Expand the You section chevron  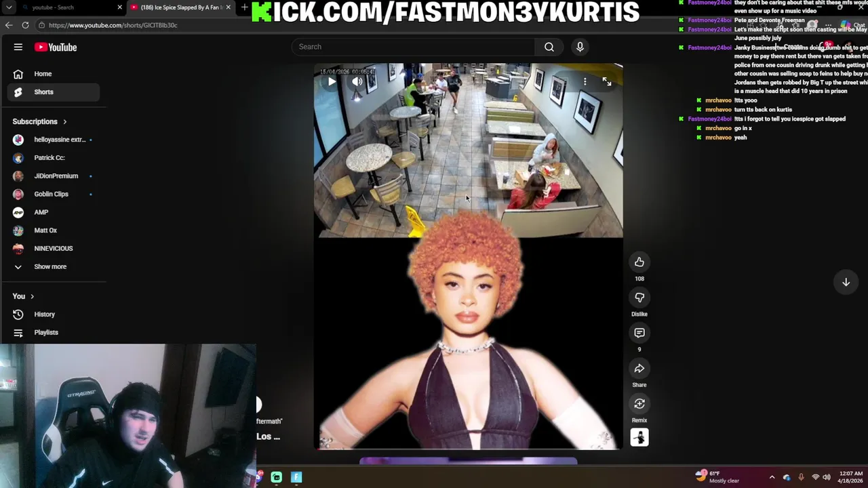click(32, 296)
